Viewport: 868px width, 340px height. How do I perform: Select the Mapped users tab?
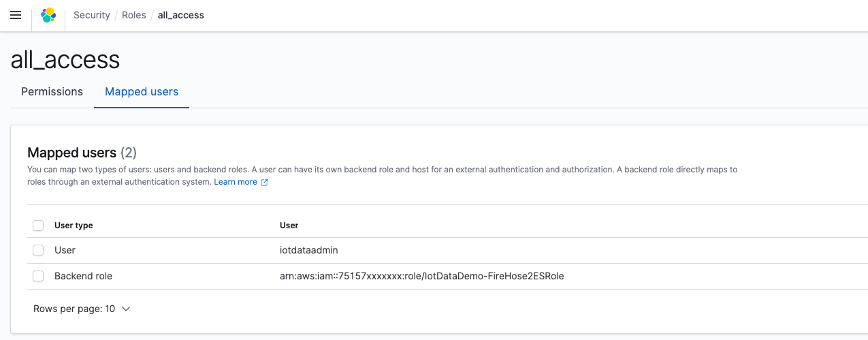click(142, 92)
